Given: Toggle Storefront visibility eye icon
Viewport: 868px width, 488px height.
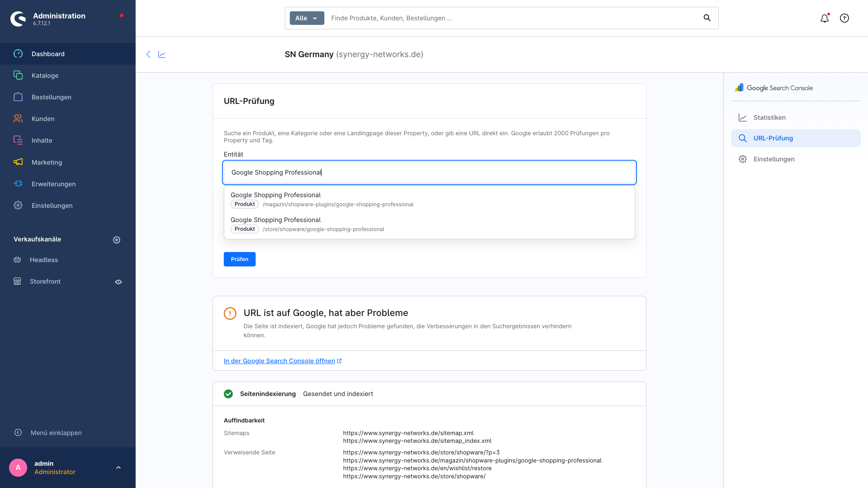Looking at the screenshot, I should pos(118,282).
